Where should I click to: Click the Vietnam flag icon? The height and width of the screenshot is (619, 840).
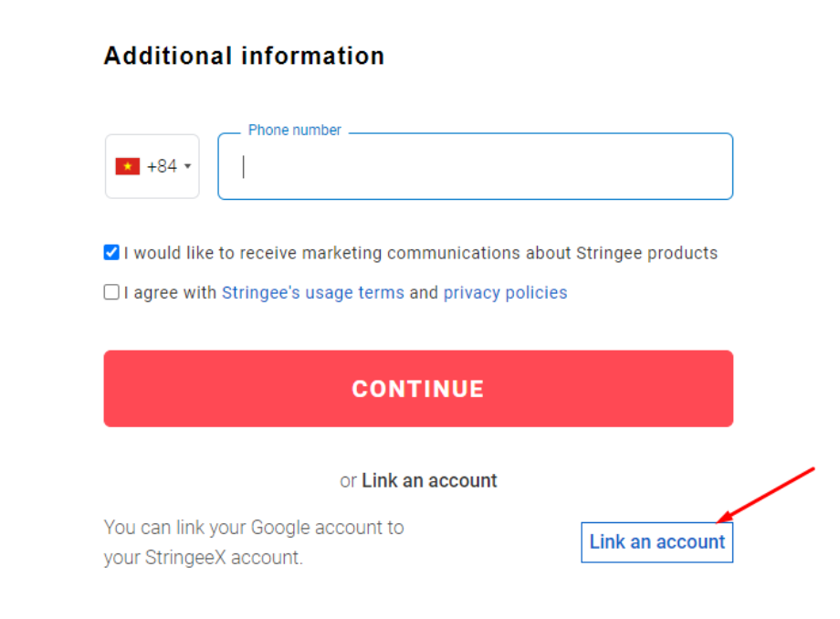(x=127, y=166)
